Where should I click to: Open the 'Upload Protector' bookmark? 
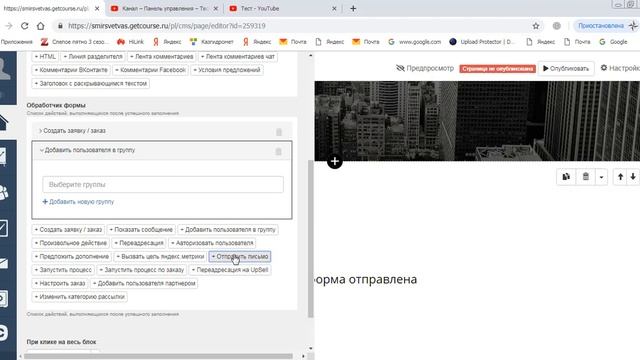(482, 42)
